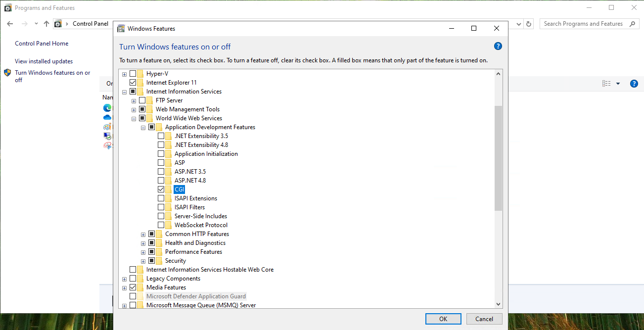Click the features list scroll-down arrow

pos(498,304)
